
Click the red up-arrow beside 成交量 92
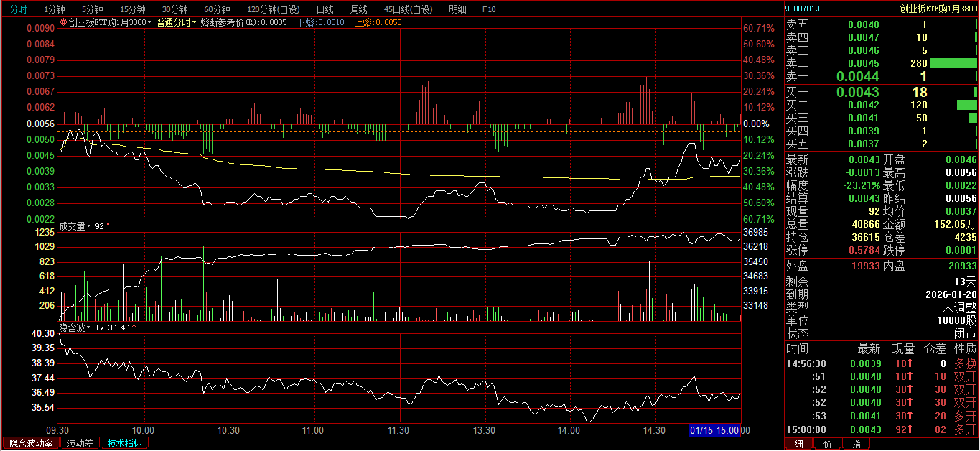[x=108, y=226]
